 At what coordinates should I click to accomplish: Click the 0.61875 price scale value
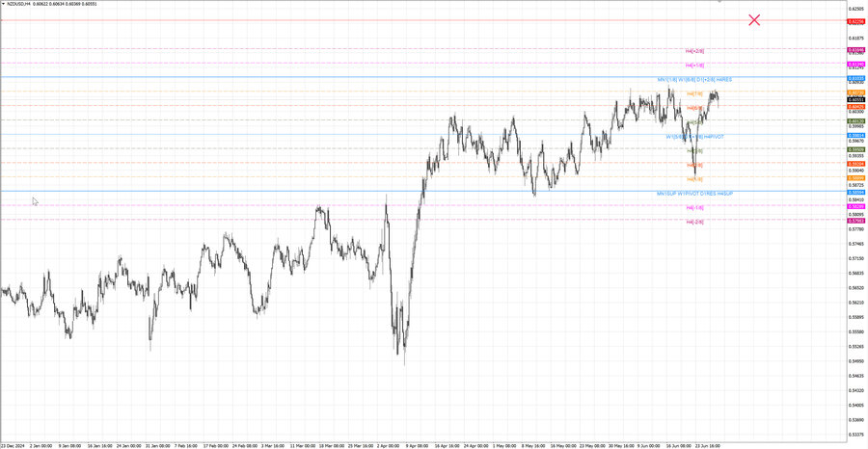[855, 39]
